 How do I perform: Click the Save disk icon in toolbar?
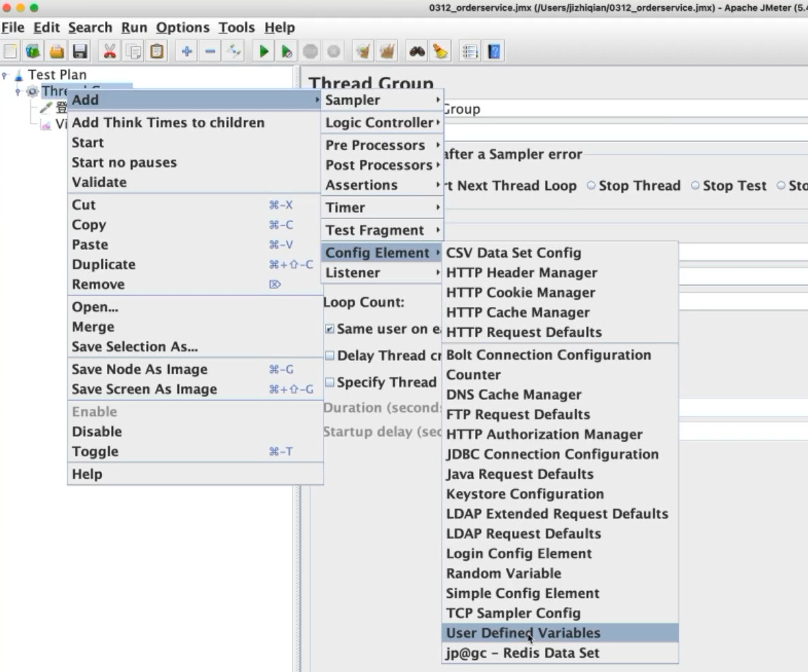click(80, 51)
